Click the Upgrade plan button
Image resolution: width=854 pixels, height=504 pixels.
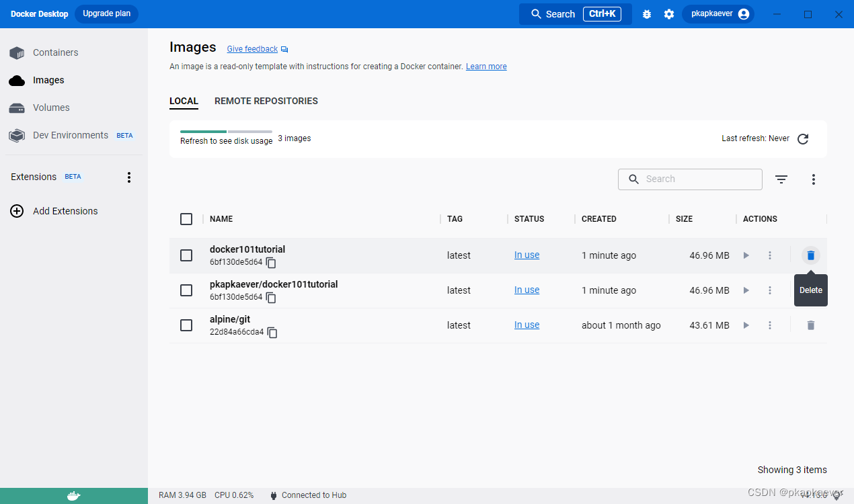coord(106,14)
